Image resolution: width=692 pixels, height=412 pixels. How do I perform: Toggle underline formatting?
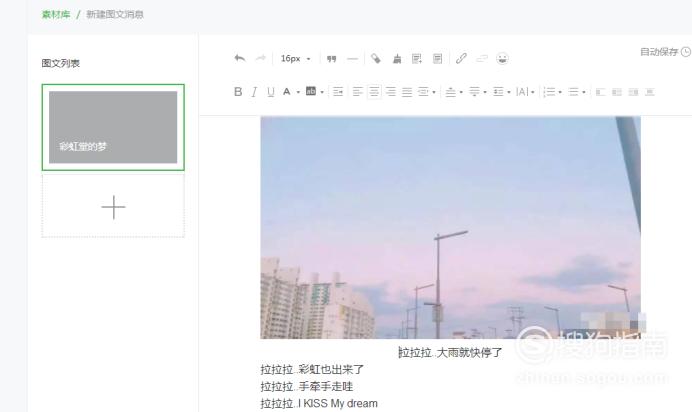tap(271, 92)
